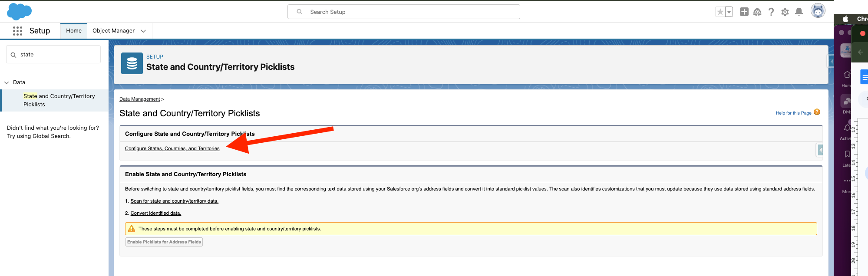Open Global Actions plus icon
The height and width of the screenshot is (276, 868).
pyautogui.click(x=744, y=12)
